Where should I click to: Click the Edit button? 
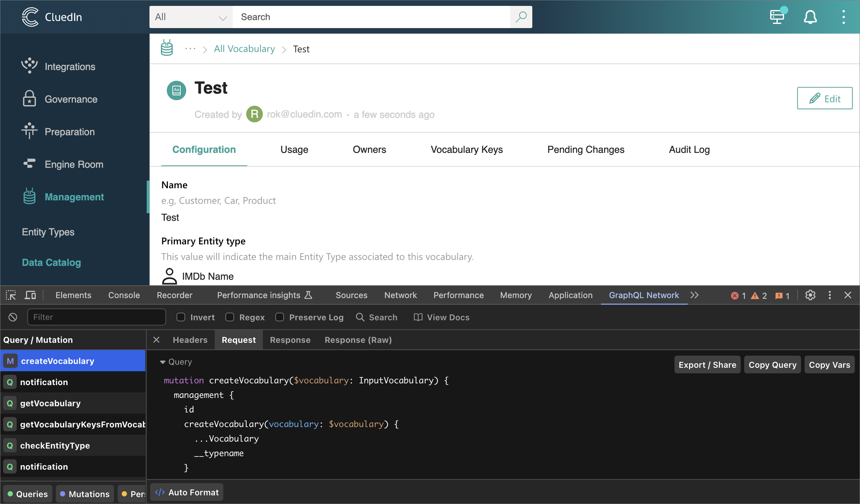(825, 98)
